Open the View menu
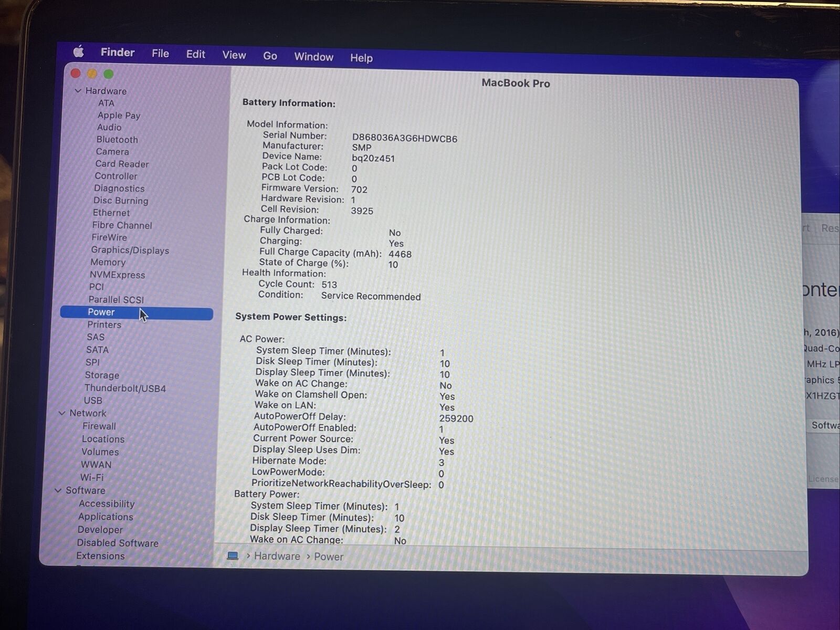 [234, 55]
